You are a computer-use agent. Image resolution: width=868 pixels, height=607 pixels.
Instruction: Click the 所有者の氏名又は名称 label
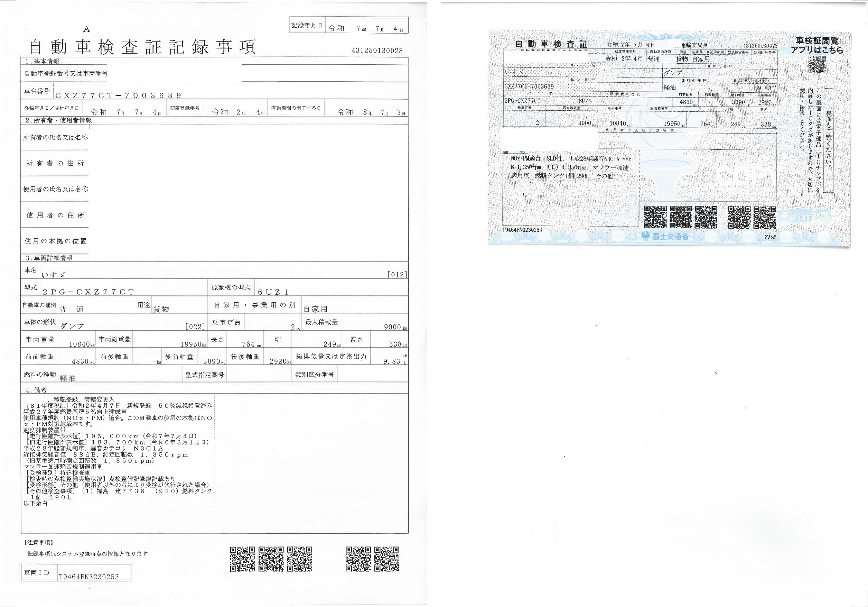(x=56, y=137)
